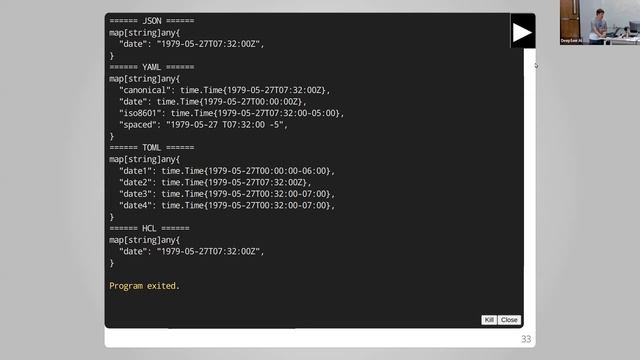
Task: Click the YAML "date" line ending in 00:00:00Z
Action: point(213,102)
